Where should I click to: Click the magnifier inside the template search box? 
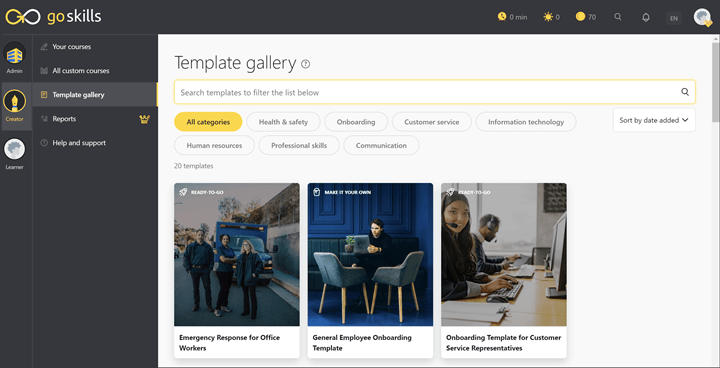click(x=685, y=92)
